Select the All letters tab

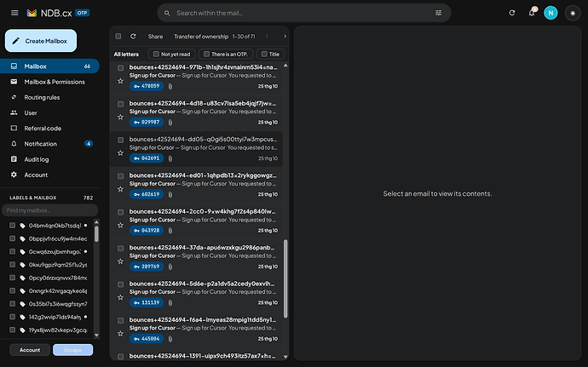pyautogui.click(x=126, y=54)
